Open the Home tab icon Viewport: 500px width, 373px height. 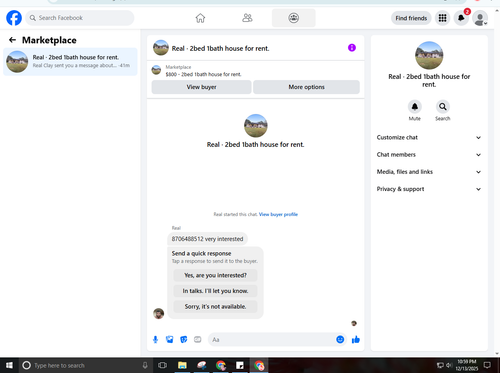point(200,18)
